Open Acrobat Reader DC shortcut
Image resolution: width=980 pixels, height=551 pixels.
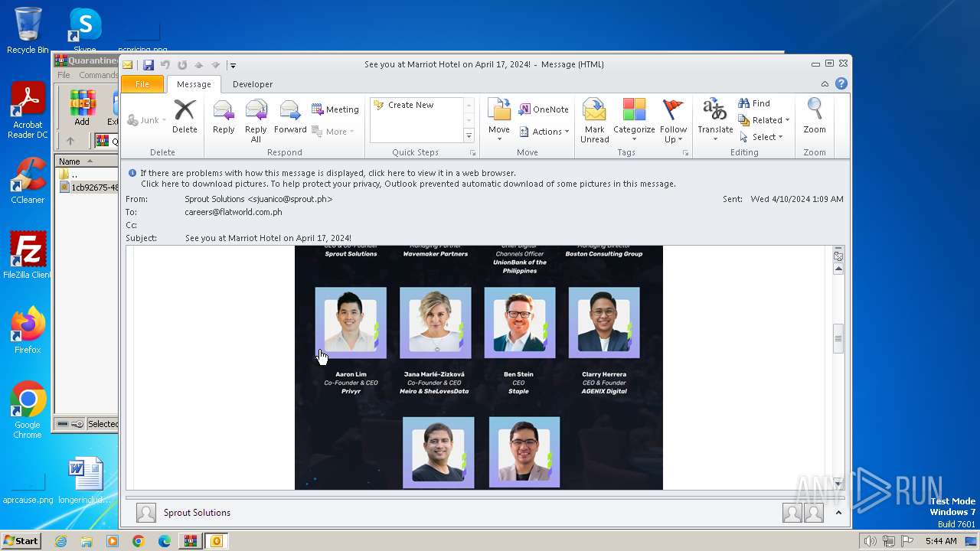(28, 111)
